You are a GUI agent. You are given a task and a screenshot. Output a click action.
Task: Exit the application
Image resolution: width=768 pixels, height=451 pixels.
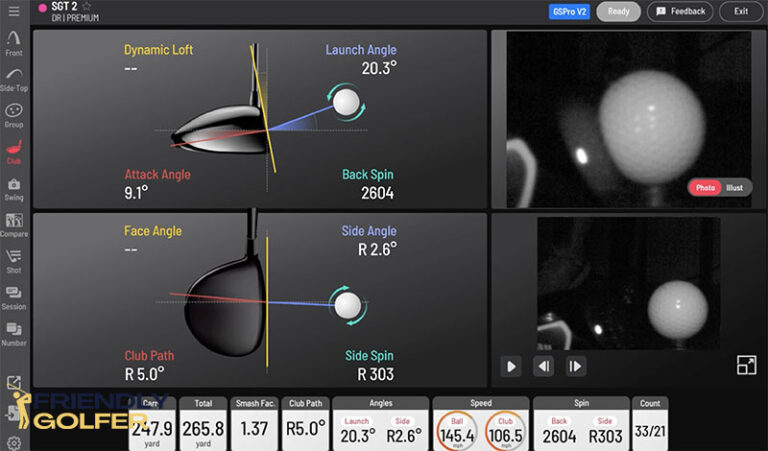coord(741,11)
